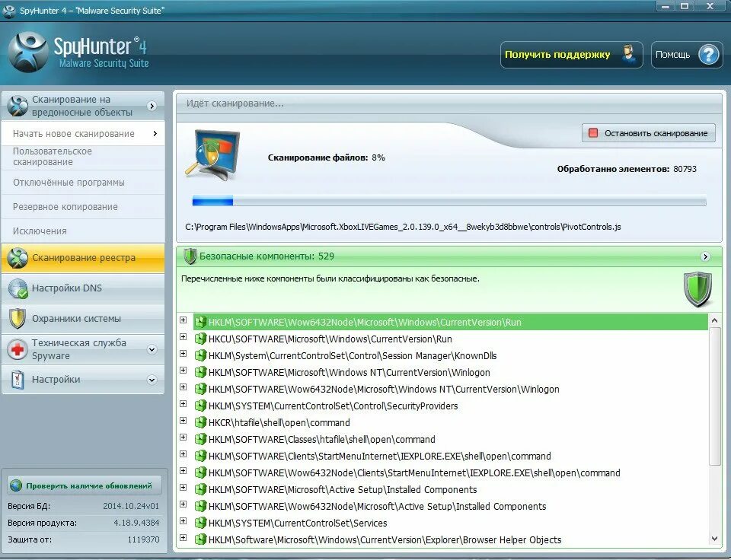This screenshot has width=731, height=560.
Task: Click the red cross Spyware HelpDesk icon
Action: pyautogui.click(x=18, y=349)
